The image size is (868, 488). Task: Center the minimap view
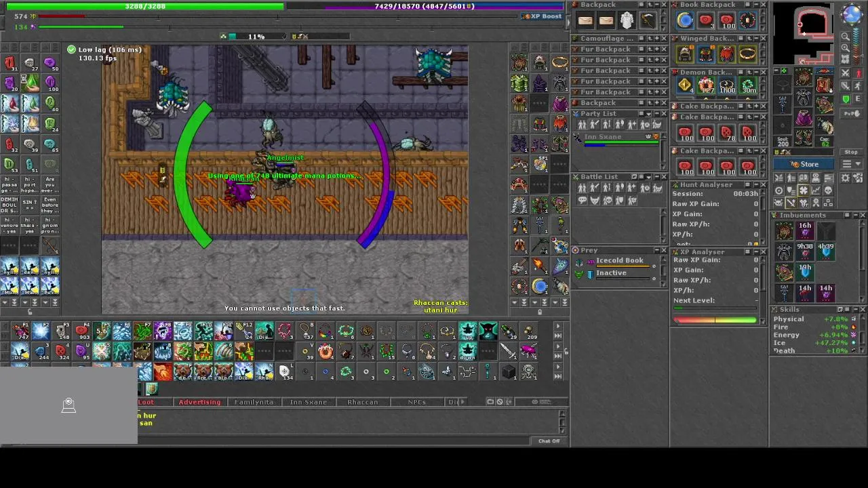pyautogui.click(x=845, y=60)
